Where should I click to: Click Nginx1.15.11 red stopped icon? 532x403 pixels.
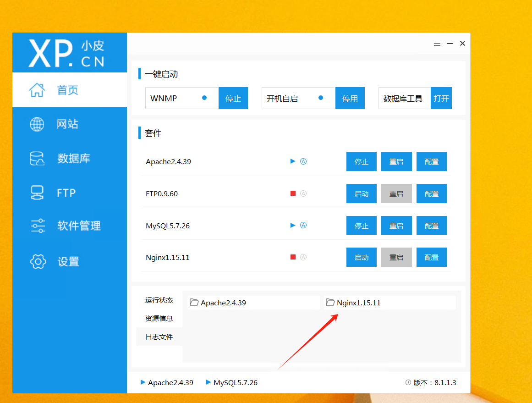(x=293, y=257)
